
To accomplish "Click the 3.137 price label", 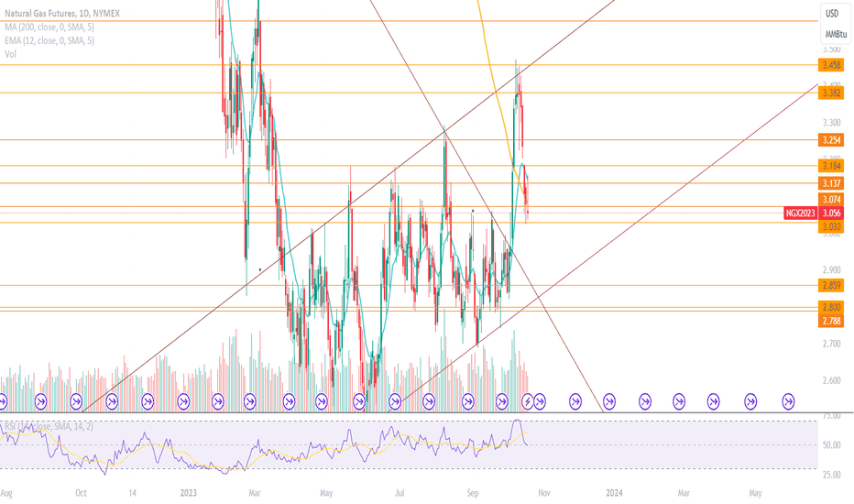I will [x=831, y=183].
